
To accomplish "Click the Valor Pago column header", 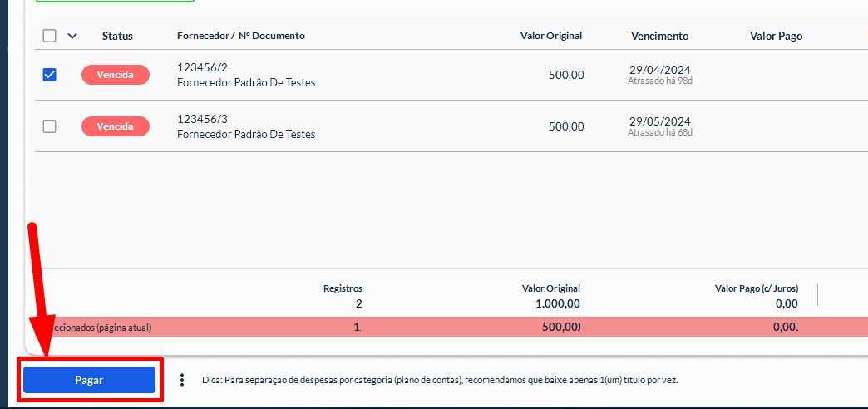I will (775, 36).
